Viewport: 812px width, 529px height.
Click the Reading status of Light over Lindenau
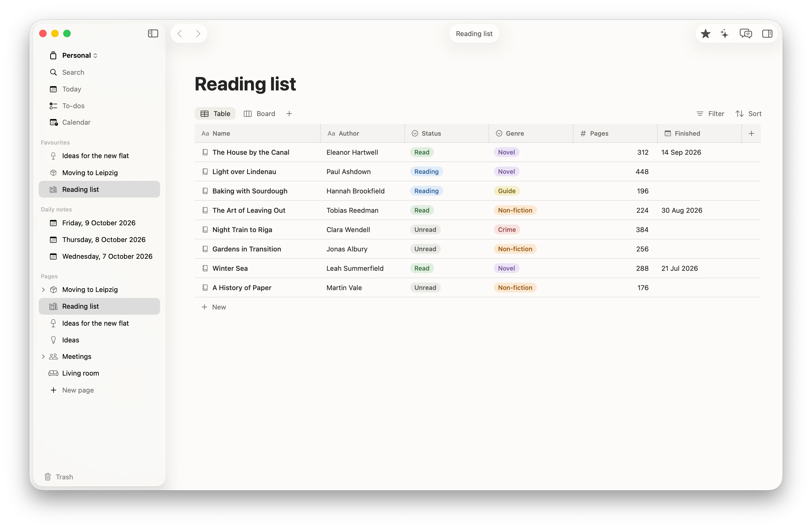point(426,171)
